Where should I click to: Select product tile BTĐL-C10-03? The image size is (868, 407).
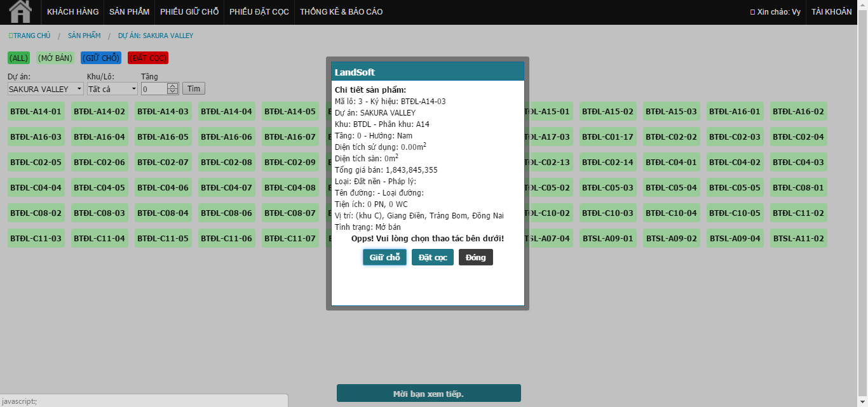pos(608,213)
